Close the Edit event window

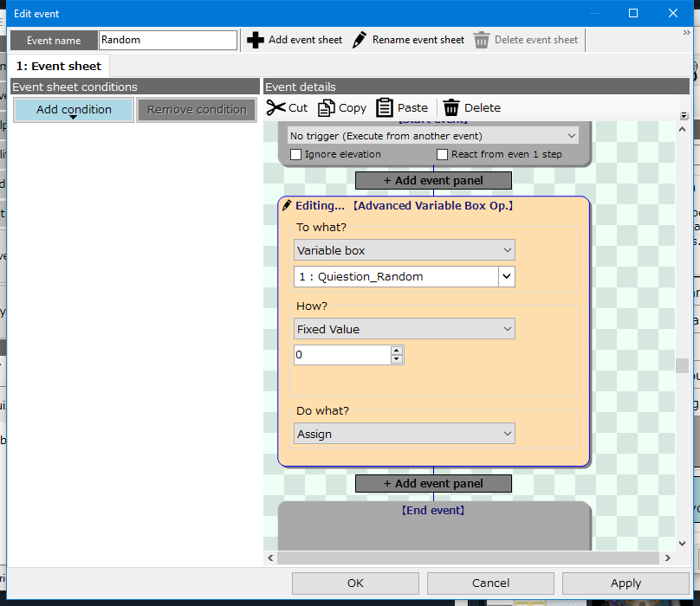click(x=673, y=13)
